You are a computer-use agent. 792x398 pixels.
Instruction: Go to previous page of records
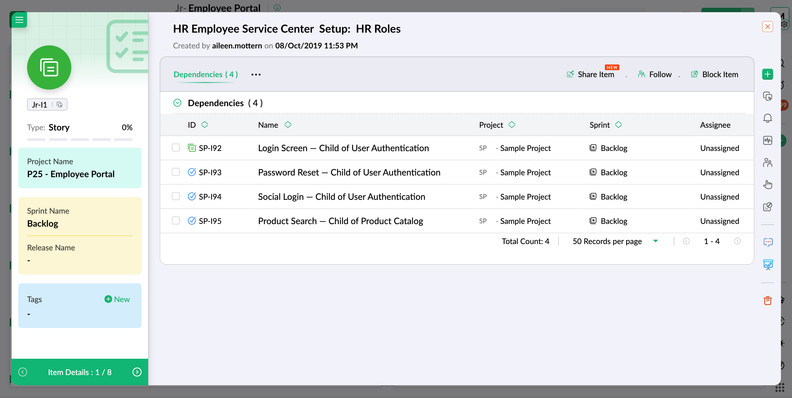click(x=686, y=241)
